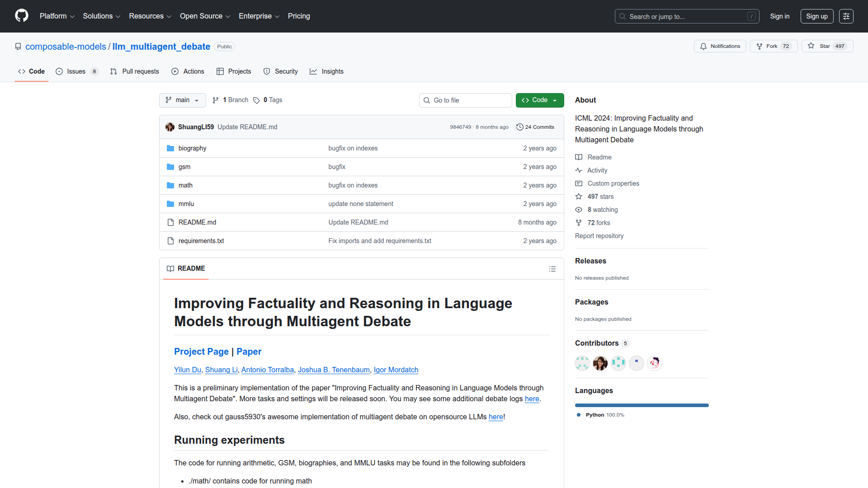Click the Notifications bell button
The width and height of the screenshot is (868, 488).
(720, 46)
